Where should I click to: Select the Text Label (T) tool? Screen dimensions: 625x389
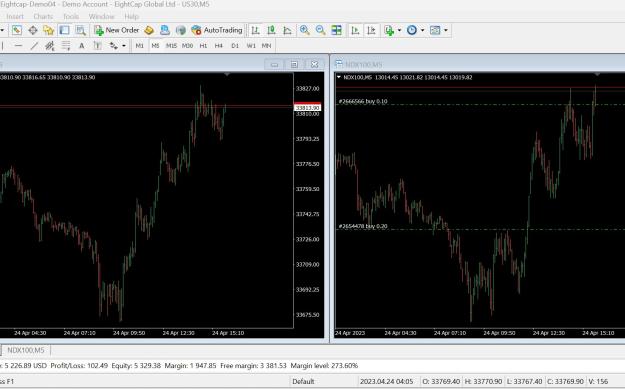pos(97,46)
